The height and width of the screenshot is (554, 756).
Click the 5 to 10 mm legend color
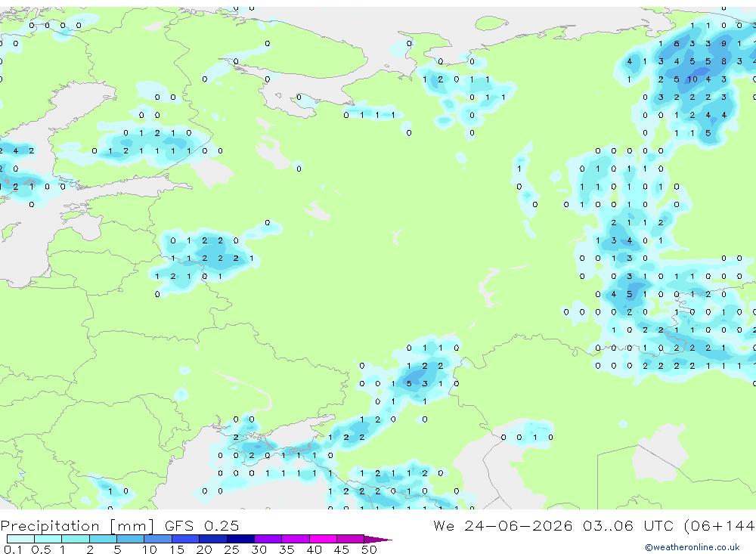[x=130, y=539]
